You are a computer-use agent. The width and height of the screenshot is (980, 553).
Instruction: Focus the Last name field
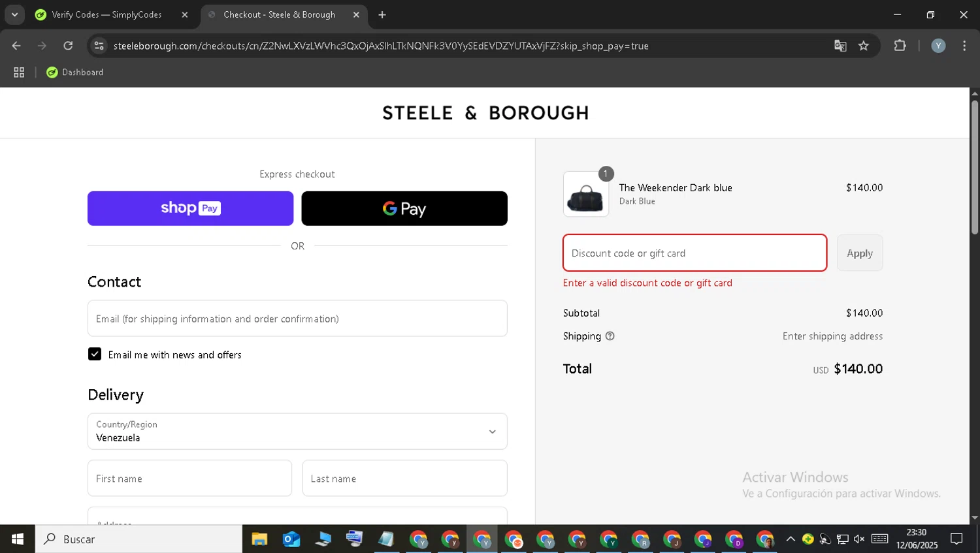[x=405, y=479]
